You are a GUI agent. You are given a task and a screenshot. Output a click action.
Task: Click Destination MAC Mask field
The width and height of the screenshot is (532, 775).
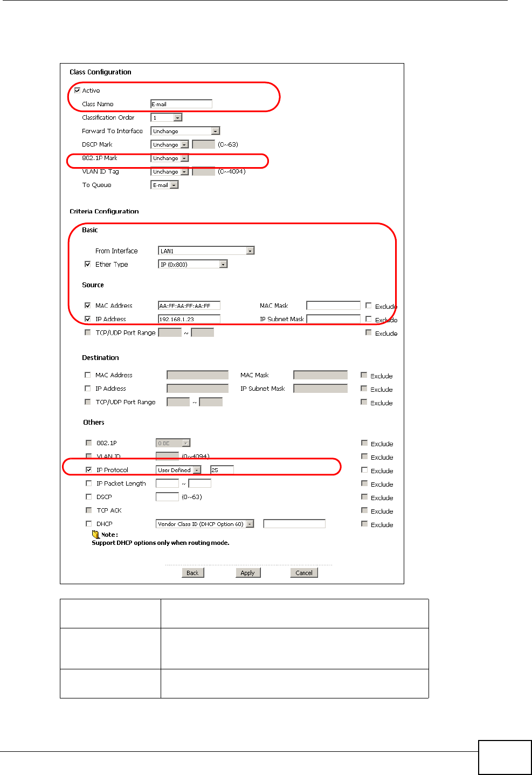coord(321,375)
